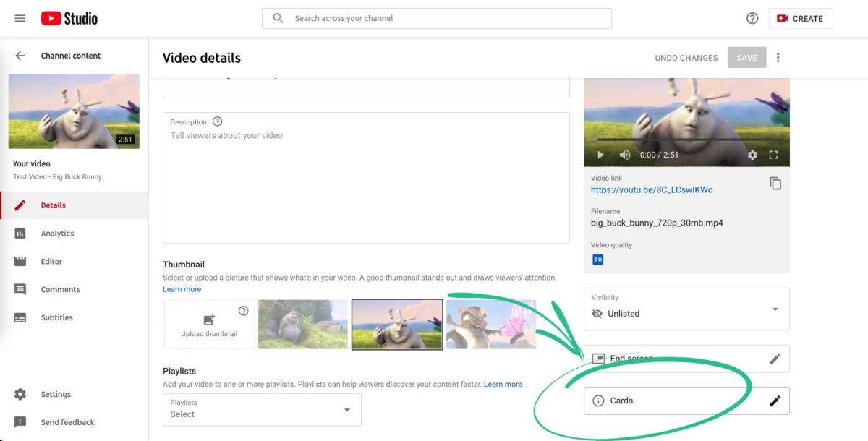Copy the video link using the copy icon
Image resolution: width=868 pixels, height=441 pixels.
(775, 184)
